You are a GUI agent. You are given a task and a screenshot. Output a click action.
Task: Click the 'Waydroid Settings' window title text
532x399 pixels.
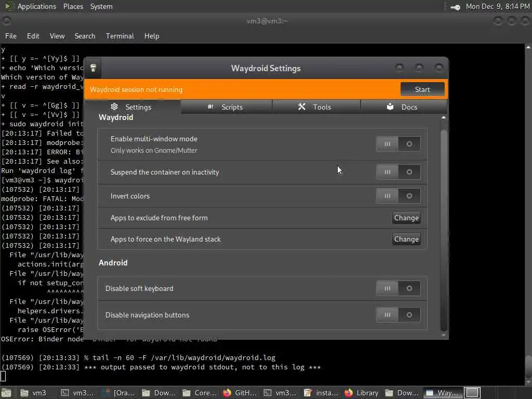coord(265,68)
